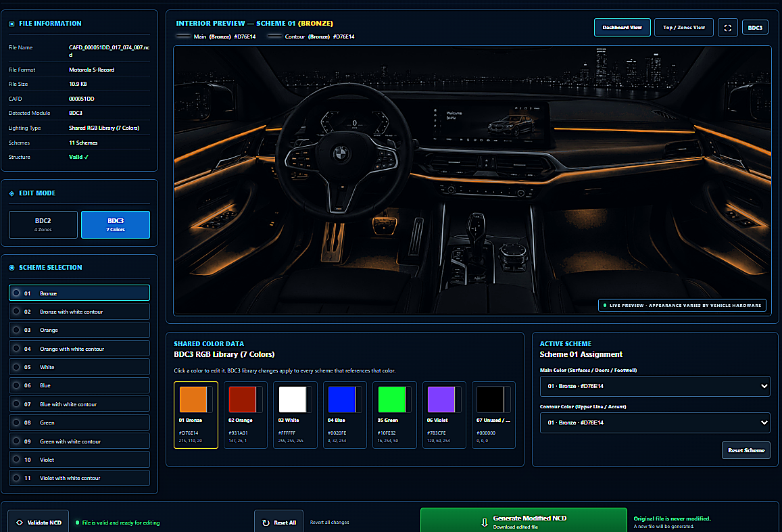The width and height of the screenshot is (782, 532).
Task: Click '11 Schemes' value text
Action: [83, 143]
